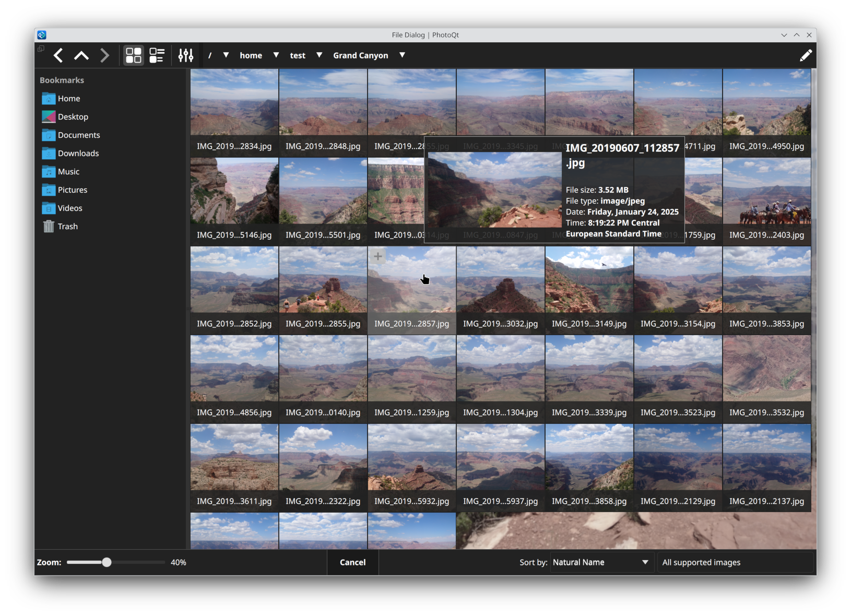Click the Zoom slider handle
Viewport: 851px width, 616px height.
tap(107, 562)
